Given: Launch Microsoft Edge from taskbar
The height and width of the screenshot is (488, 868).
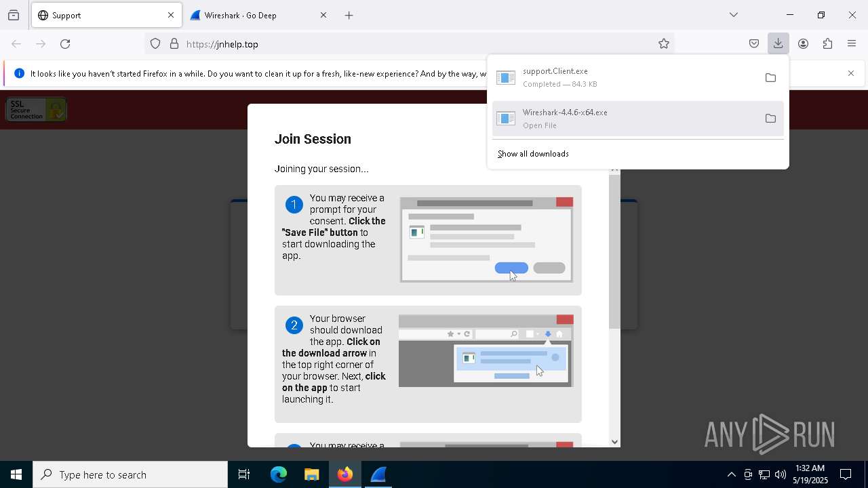Looking at the screenshot, I should (279, 474).
